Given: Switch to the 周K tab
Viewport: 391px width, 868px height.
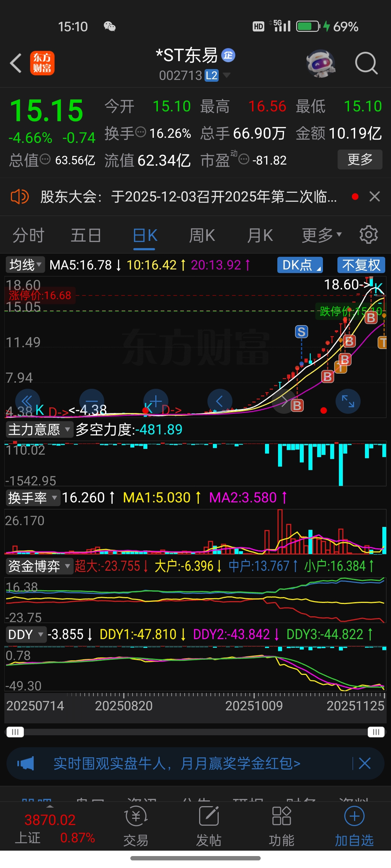Looking at the screenshot, I should click(202, 235).
